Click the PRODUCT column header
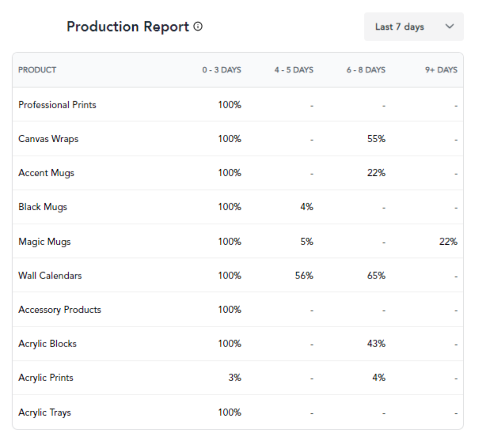The image size is (488, 448). [37, 70]
